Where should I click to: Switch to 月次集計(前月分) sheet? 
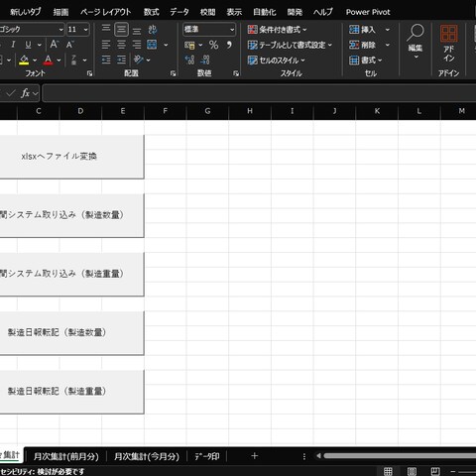66,456
